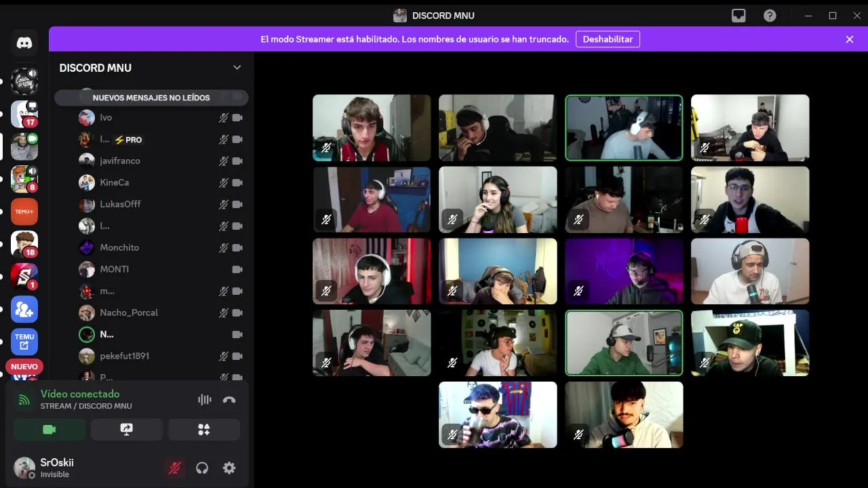Open server icon with 8 badge
Image resolution: width=868 pixels, height=488 pixels.
[x=24, y=179]
